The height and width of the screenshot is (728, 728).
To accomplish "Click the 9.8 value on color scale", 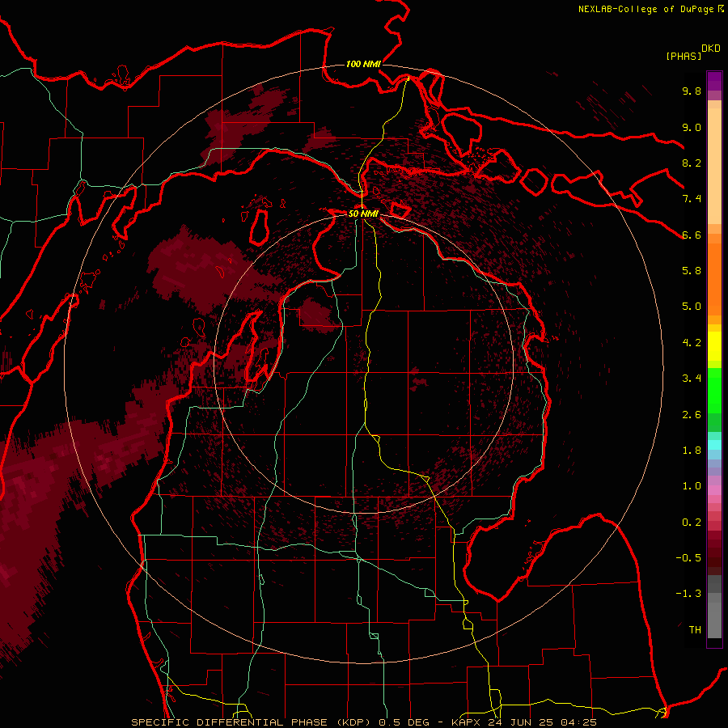I will coord(692,91).
